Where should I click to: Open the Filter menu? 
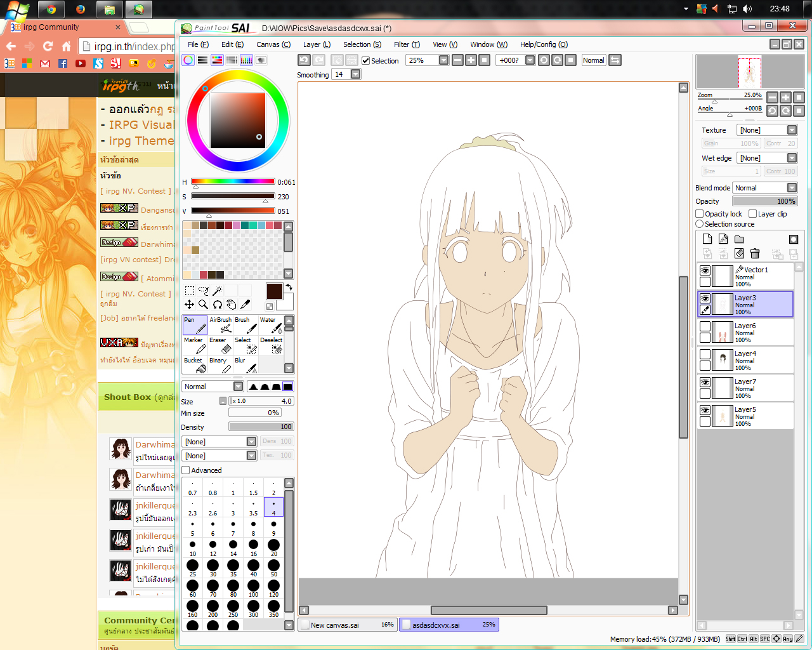tap(407, 44)
